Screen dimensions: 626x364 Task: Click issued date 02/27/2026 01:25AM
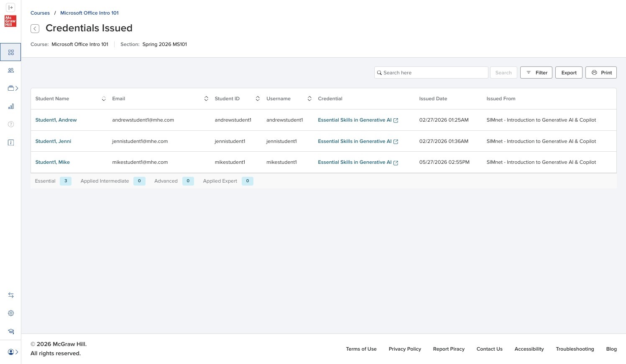tap(444, 120)
